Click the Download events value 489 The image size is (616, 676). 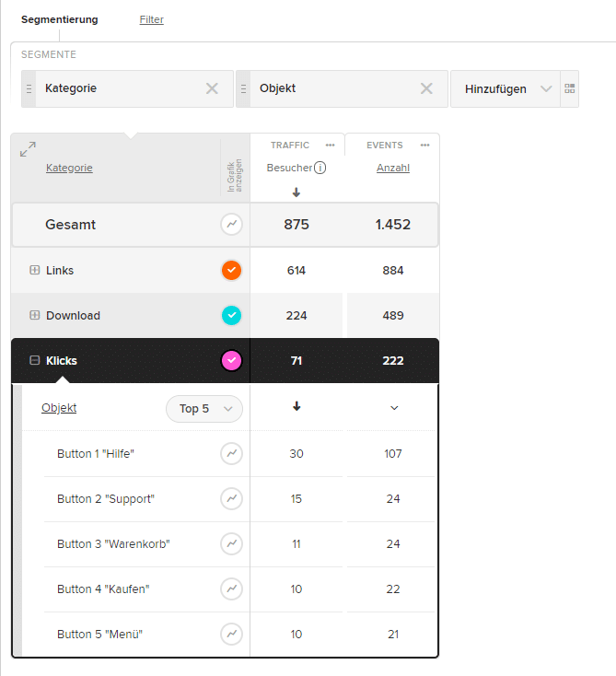tap(393, 316)
